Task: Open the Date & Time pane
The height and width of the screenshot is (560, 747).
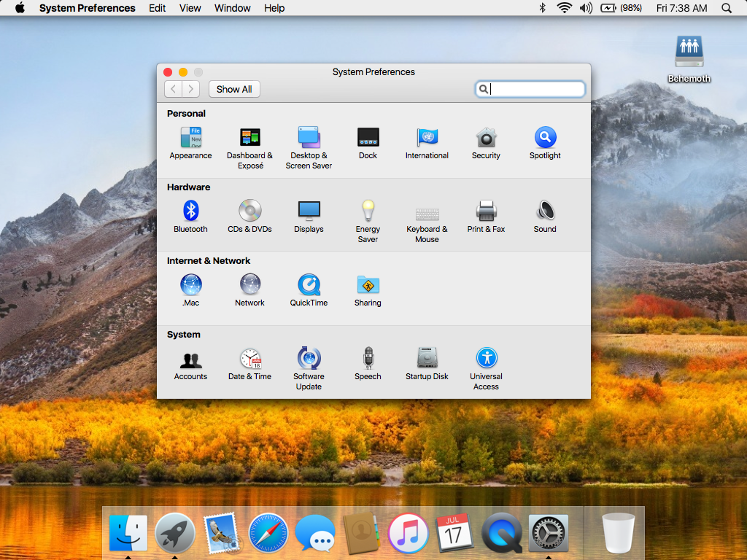Action: point(249,359)
